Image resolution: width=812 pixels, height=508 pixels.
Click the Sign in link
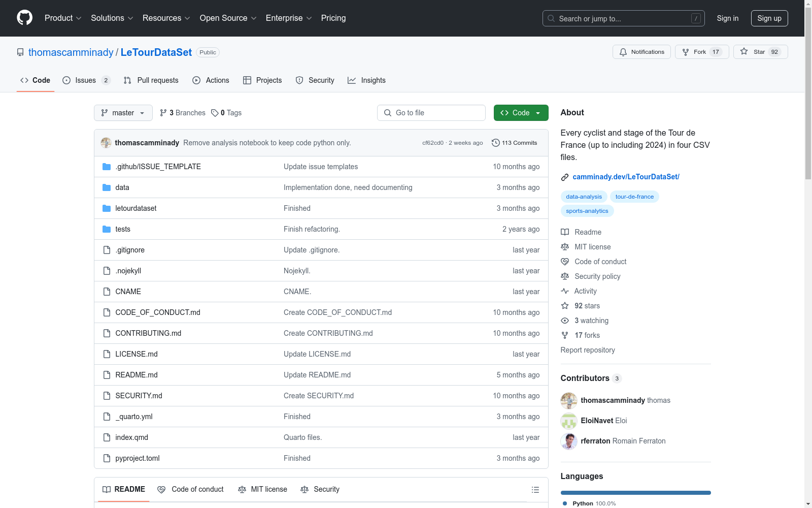pos(728,18)
